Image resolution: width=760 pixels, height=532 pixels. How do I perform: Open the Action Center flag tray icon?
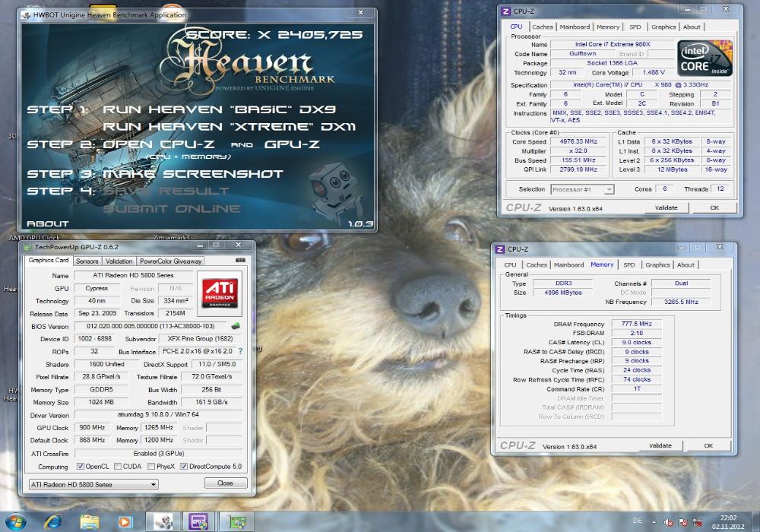coord(683,522)
